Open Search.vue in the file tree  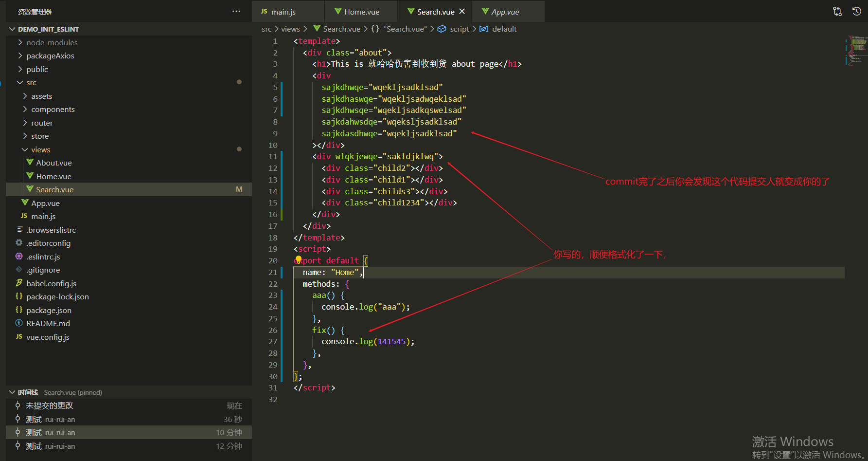(129, 189)
